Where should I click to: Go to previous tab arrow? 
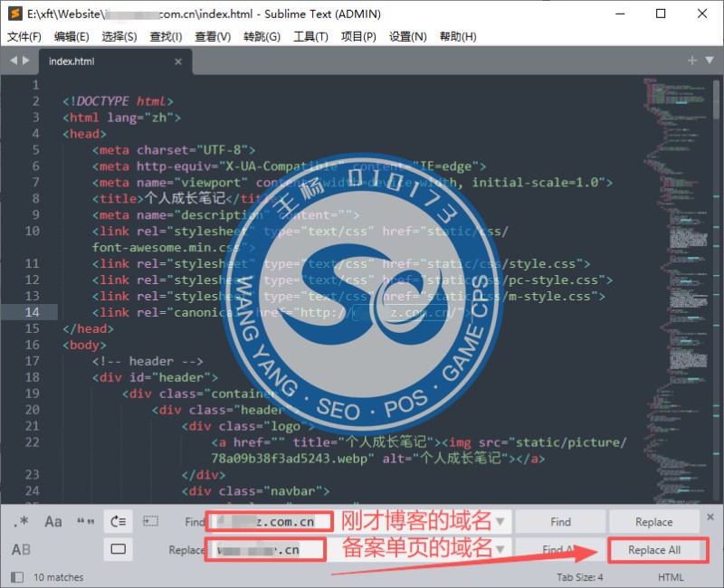14,60
